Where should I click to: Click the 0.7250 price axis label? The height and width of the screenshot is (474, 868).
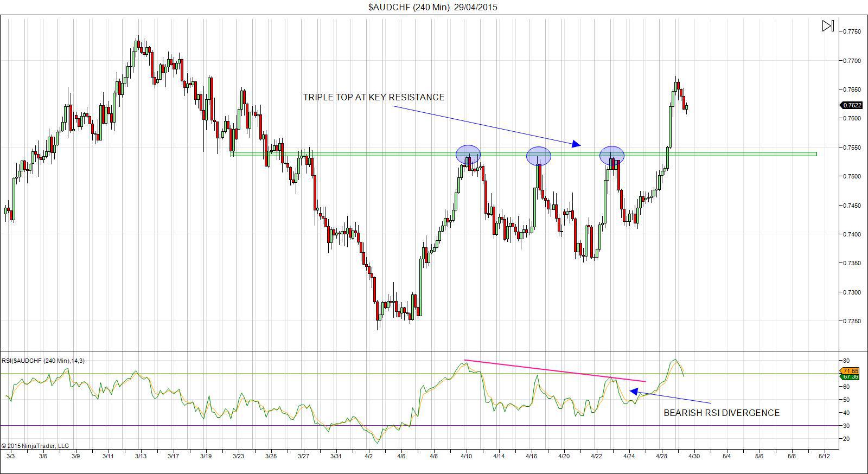852,321
